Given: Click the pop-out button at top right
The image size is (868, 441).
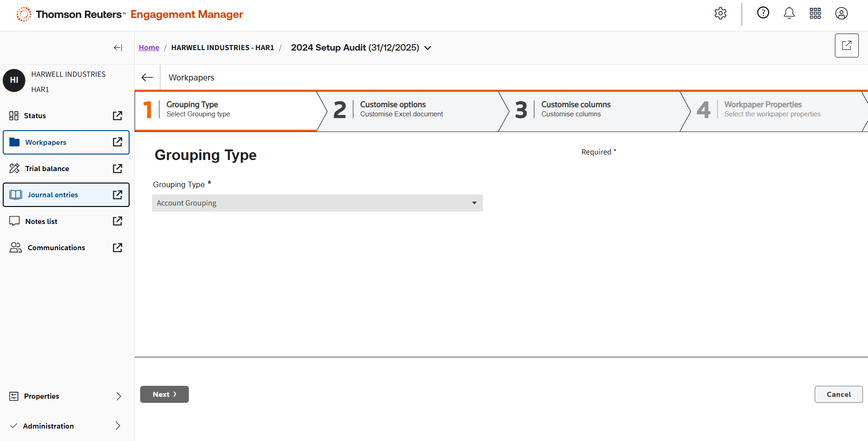Looking at the screenshot, I should [846, 46].
